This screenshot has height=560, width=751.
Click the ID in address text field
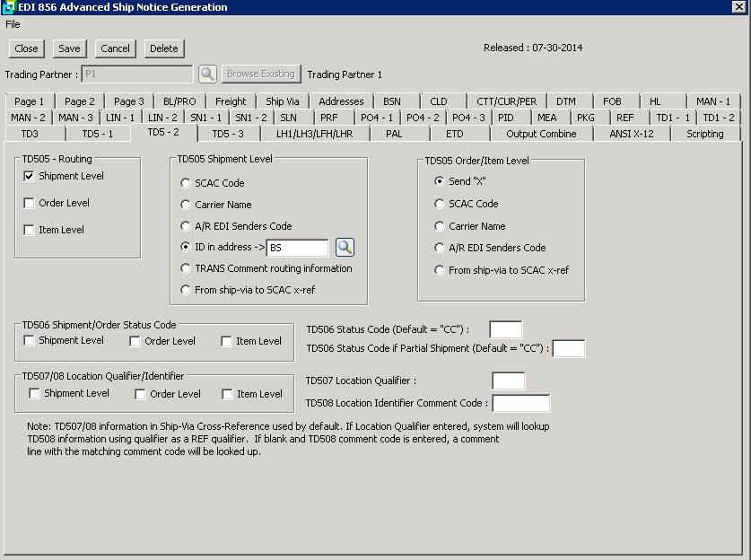[298, 248]
